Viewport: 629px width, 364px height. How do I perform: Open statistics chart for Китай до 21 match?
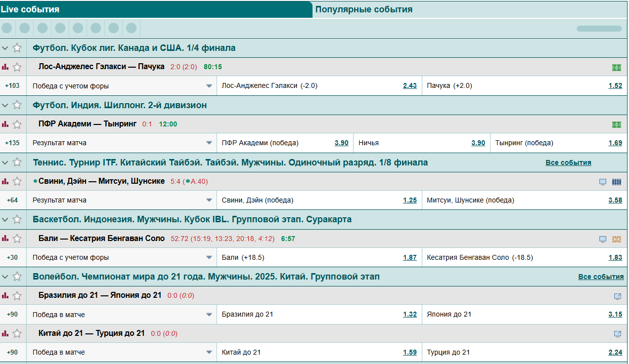point(5,333)
